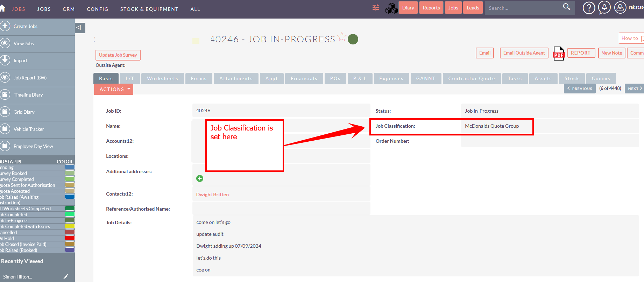This screenshot has height=282, width=644.
Task: Switch to the Assets tab
Action: pyautogui.click(x=543, y=78)
